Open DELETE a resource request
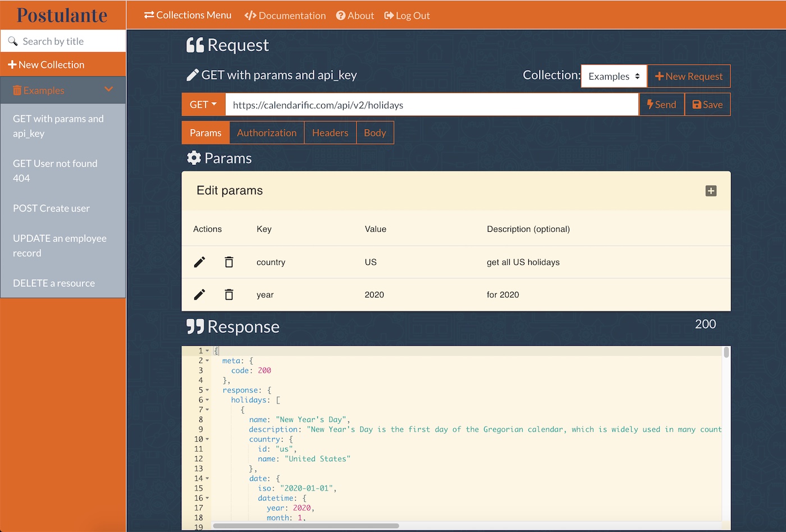 (63, 283)
